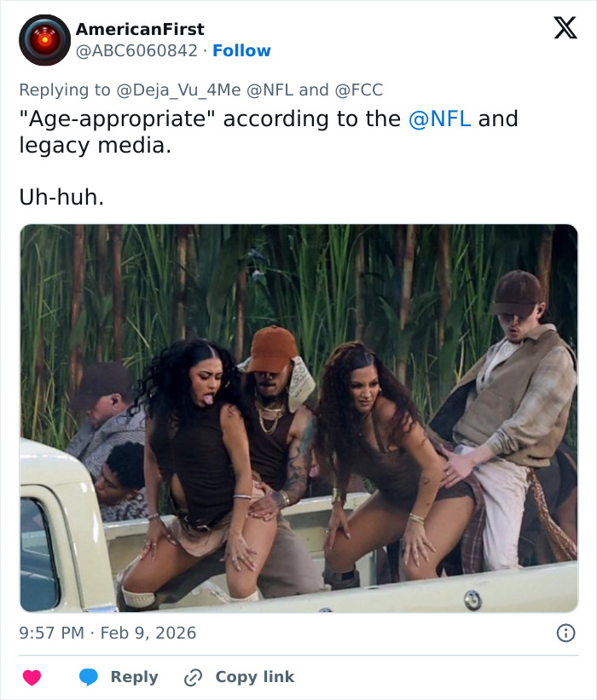Viewport: 597px width, 700px height.
Task: Click the Reply label
Action: 135,676
